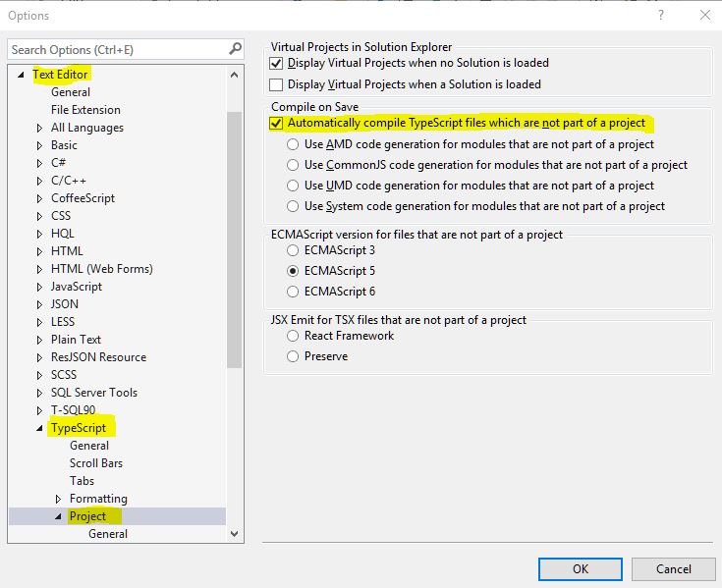Expand the JSON node
Image resolution: width=722 pixels, height=588 pixels.
tap(39, 304)
